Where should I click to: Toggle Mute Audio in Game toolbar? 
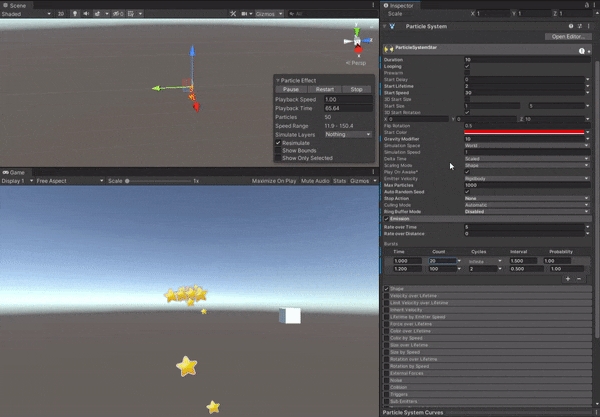pyautogui.click(x=315, y=181)
